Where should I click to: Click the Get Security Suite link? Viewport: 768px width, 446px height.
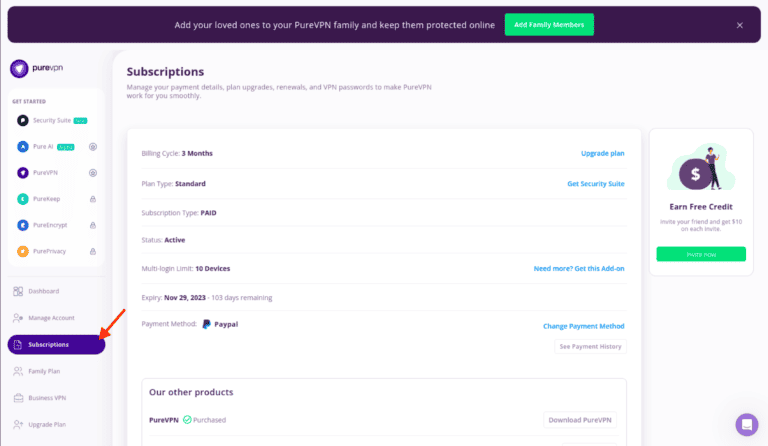coord(595,184)
